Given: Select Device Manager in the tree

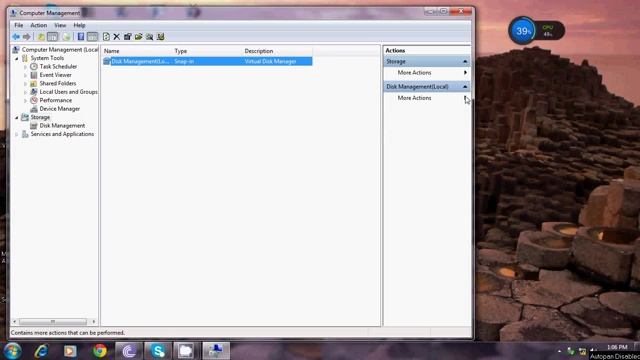Looking at the screenshot, I should tap(60, 109).
